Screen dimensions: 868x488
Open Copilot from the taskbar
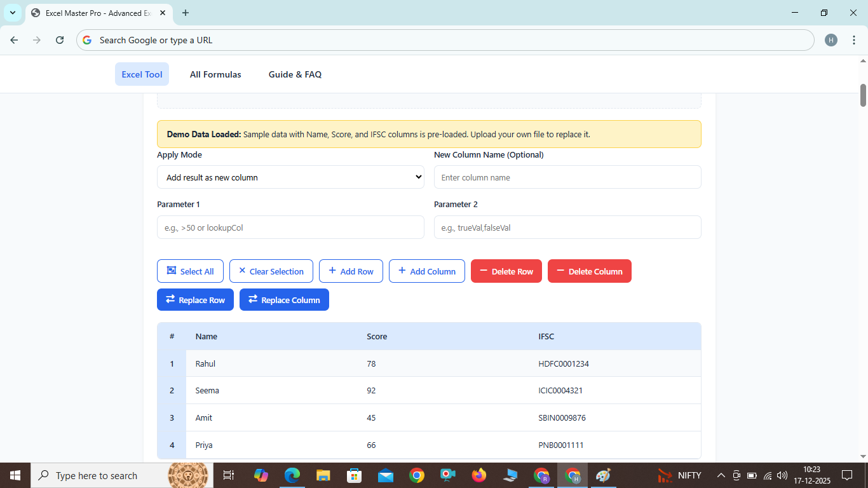261,475
